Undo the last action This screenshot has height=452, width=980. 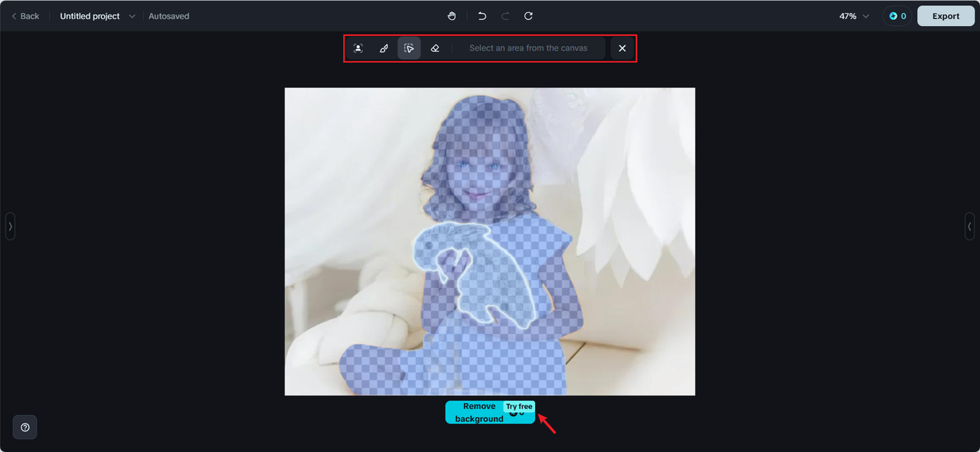coord(482,16)
